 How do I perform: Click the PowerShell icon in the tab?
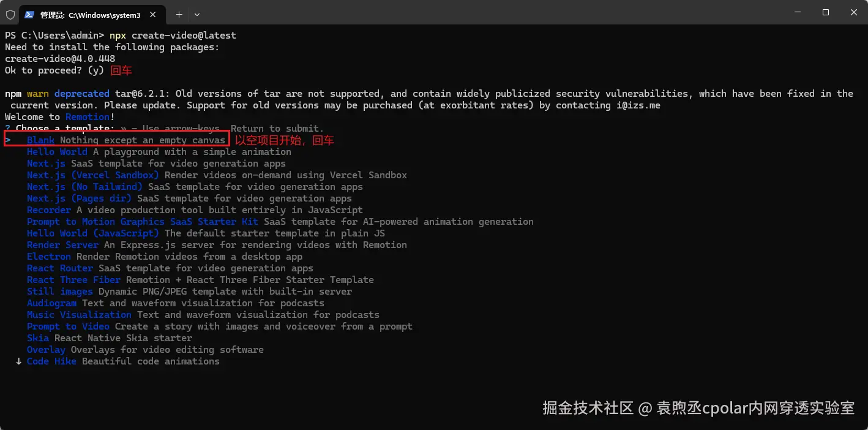click(x=29, y=14)
